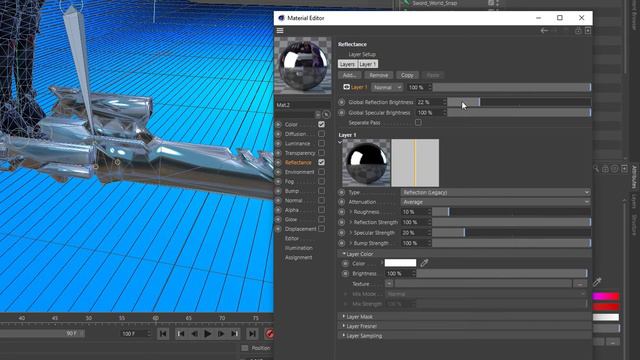Open the Attenuation Average dropdown
Viewport: 640px width, 360px height.
point(496,202)
